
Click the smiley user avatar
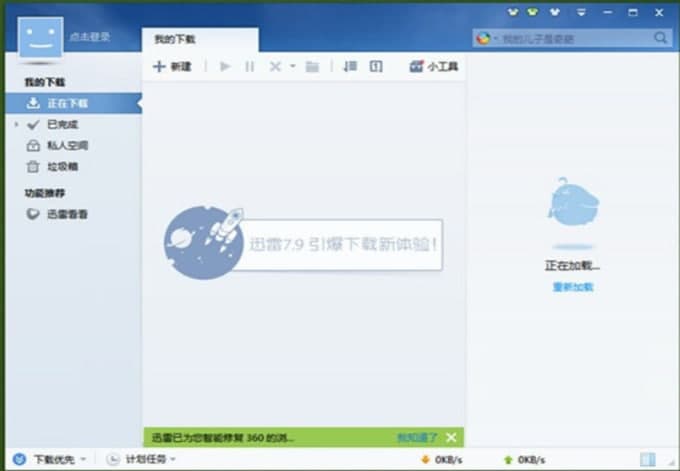click(x=40, y=38)
